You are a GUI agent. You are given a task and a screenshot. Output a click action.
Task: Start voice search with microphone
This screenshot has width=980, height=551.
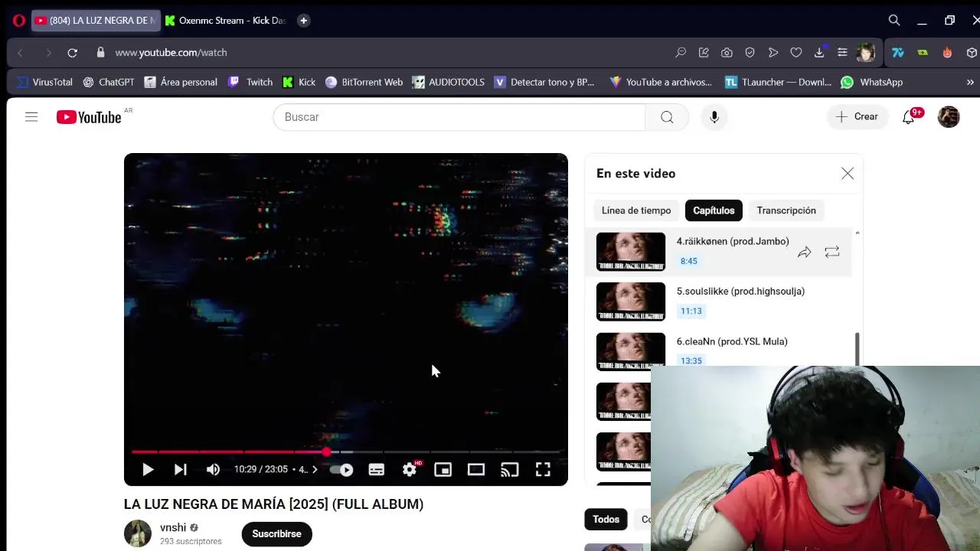point(714,117)
